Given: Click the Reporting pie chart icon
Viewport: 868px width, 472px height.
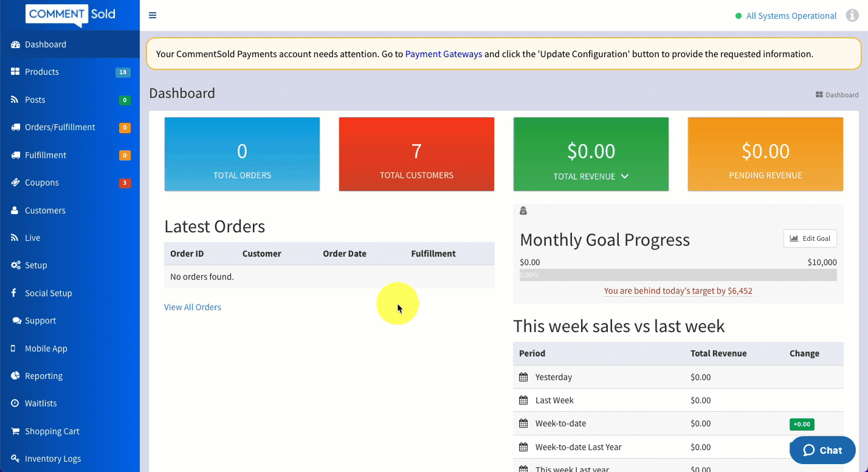Looking at the screenshot, I should 15,376.
